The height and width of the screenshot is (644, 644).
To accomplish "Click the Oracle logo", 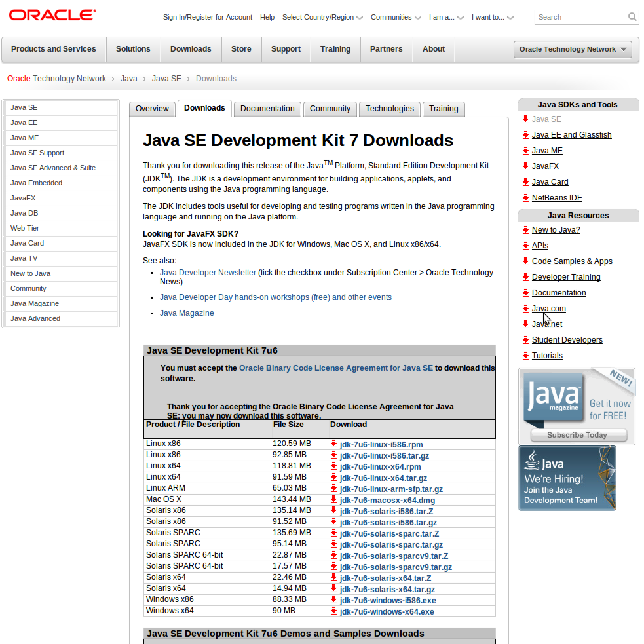I will pos(52,15).
